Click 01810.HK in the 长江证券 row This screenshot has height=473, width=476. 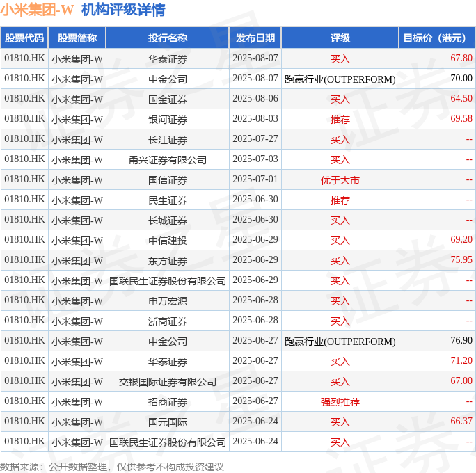tap(24, 138)
